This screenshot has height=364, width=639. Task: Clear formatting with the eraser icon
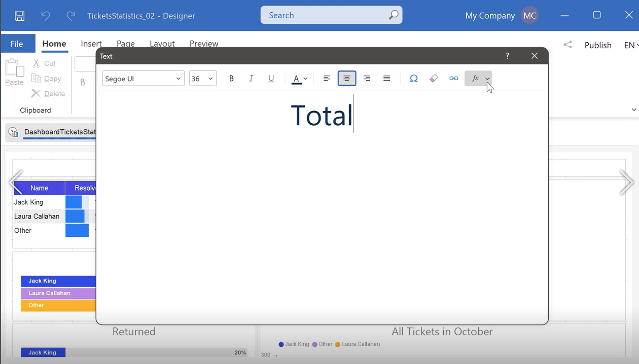434,79
